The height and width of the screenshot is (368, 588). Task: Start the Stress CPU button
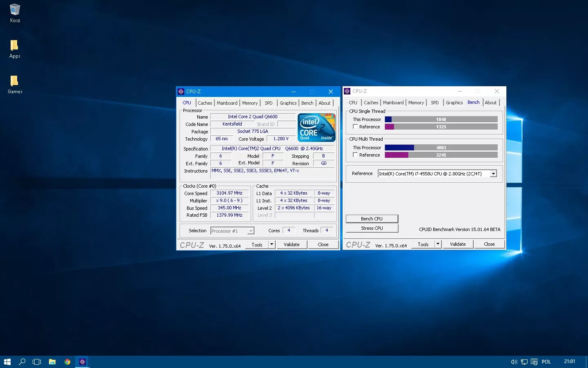click(372, 228)
